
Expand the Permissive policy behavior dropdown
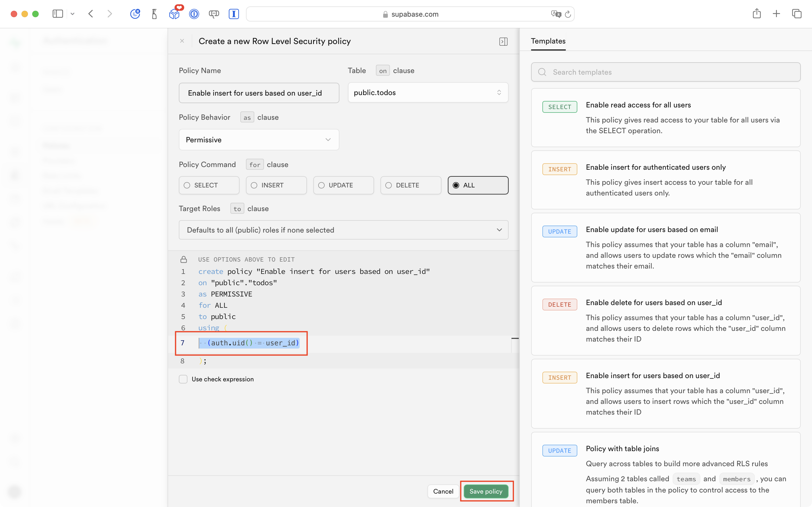coord(259,139)
